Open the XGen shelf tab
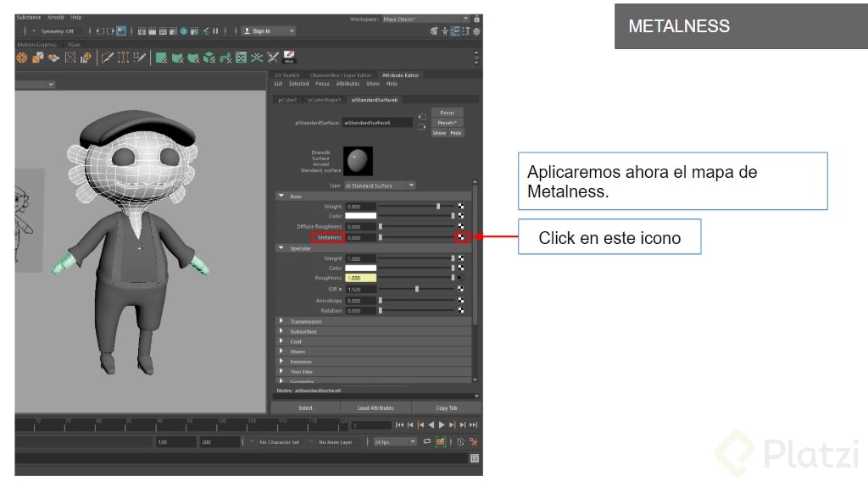 click(74, 44)
